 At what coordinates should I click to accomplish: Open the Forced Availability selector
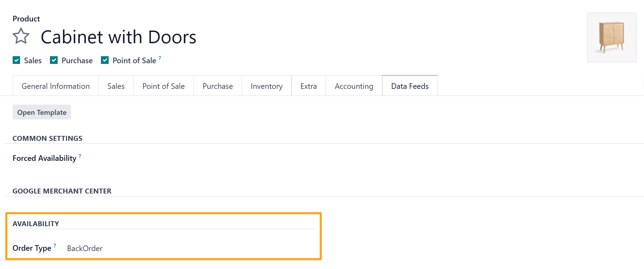(141, 158)
